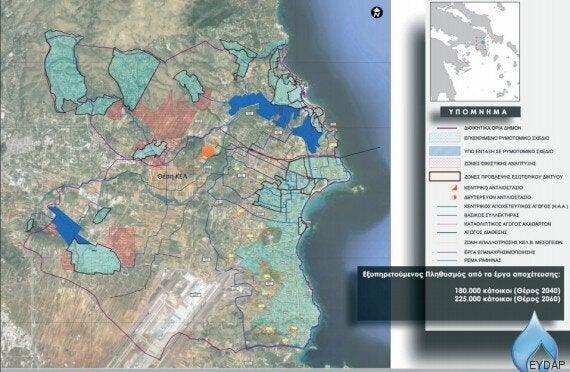Click the ΚΕΝΤΡΙΚΟ ΑΝΤΛΙΟΣΤΑΣΙΟ legend symbol
This screenshot has width=570, height=372.
(454, 188)
